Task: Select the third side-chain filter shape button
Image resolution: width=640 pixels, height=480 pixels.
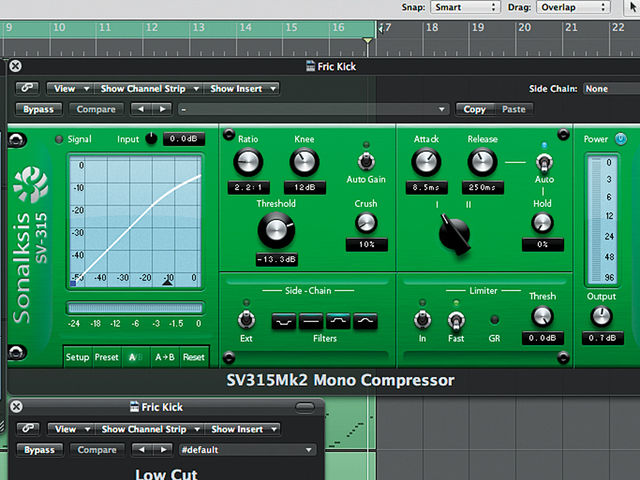Action: pyautogui.click(x=338, y=321)
